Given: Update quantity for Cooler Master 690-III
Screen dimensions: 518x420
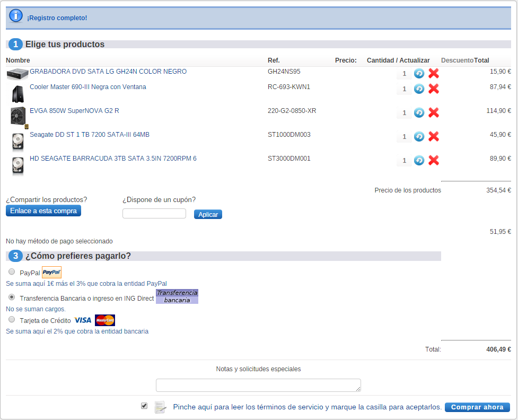Looking at the screenshot, I should (x=419, y=89).
